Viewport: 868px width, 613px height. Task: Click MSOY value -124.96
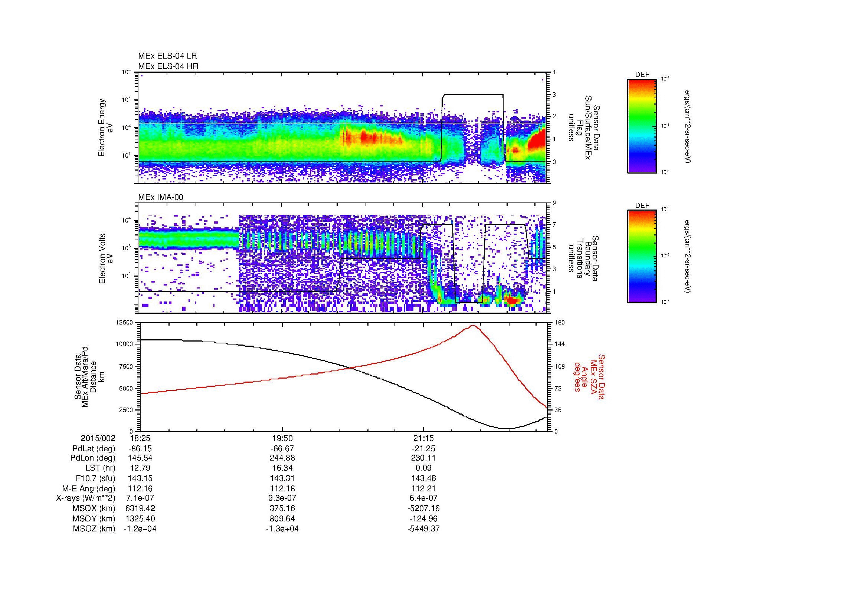423,518
